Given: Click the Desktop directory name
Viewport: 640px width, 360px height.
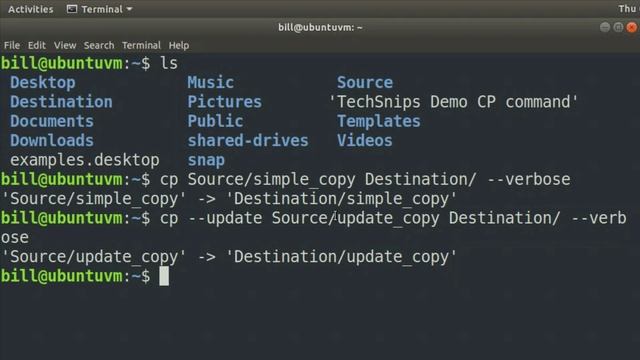Looking at the screenshot, I should (43, 83).
